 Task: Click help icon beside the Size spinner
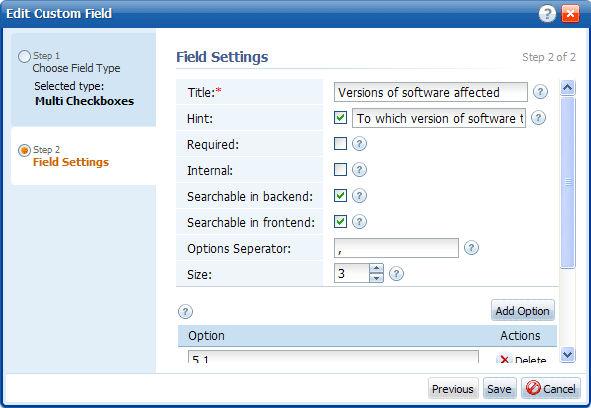[396, 274]
